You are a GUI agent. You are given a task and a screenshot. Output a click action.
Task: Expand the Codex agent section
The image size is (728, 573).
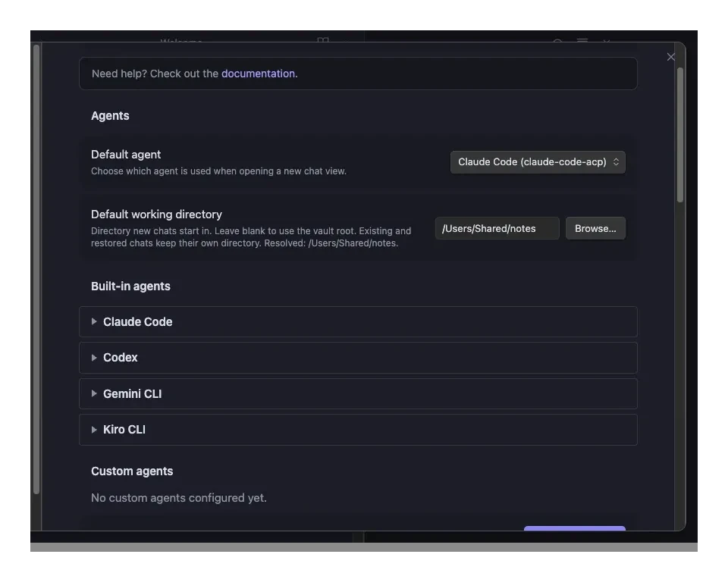click(x=358, y=358)
